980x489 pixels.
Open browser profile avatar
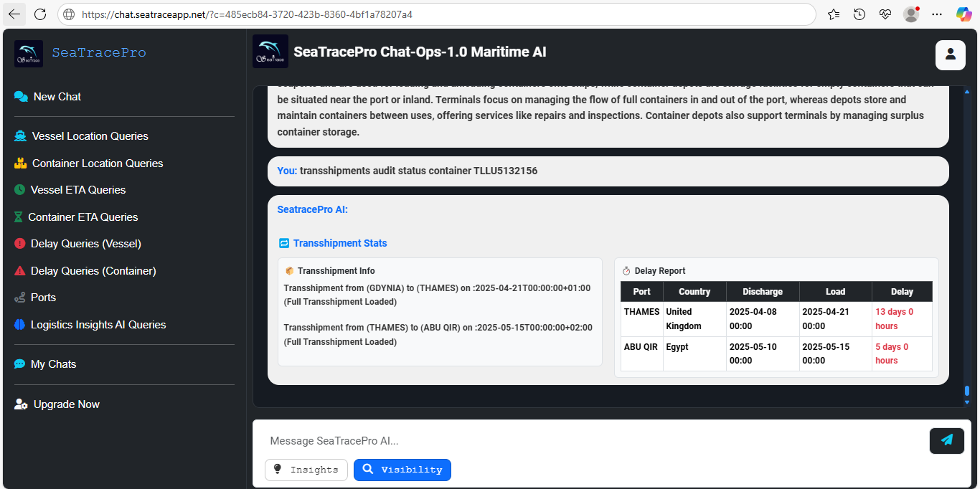coord(911,14)
